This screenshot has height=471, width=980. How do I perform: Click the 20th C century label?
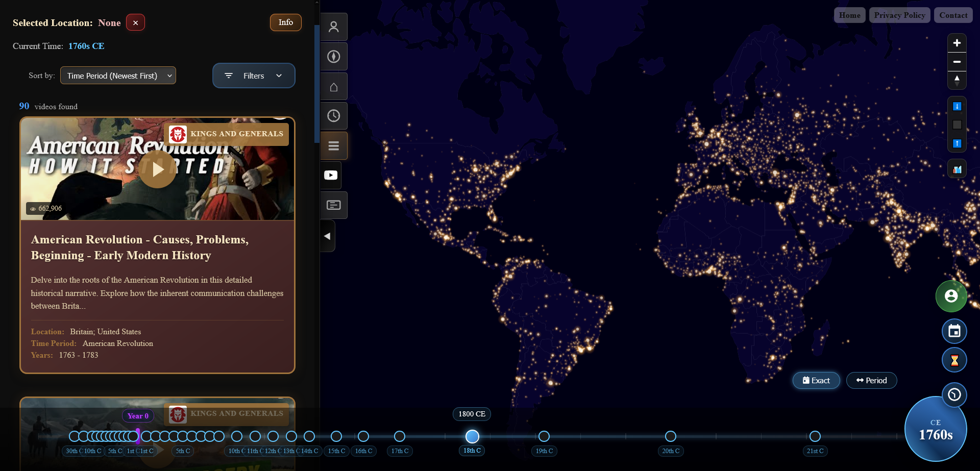[x=671, y=451]
